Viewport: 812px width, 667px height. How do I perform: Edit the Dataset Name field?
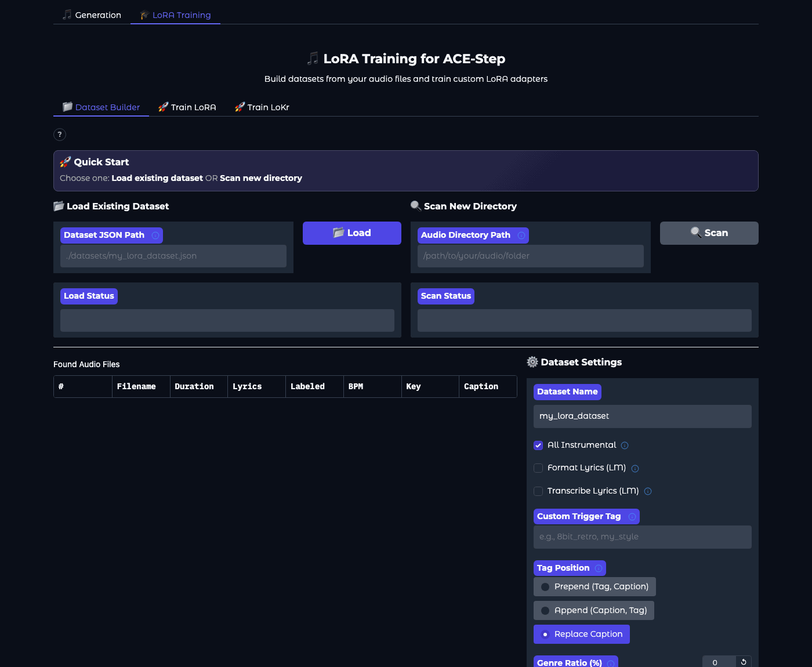tap(643, 416)
